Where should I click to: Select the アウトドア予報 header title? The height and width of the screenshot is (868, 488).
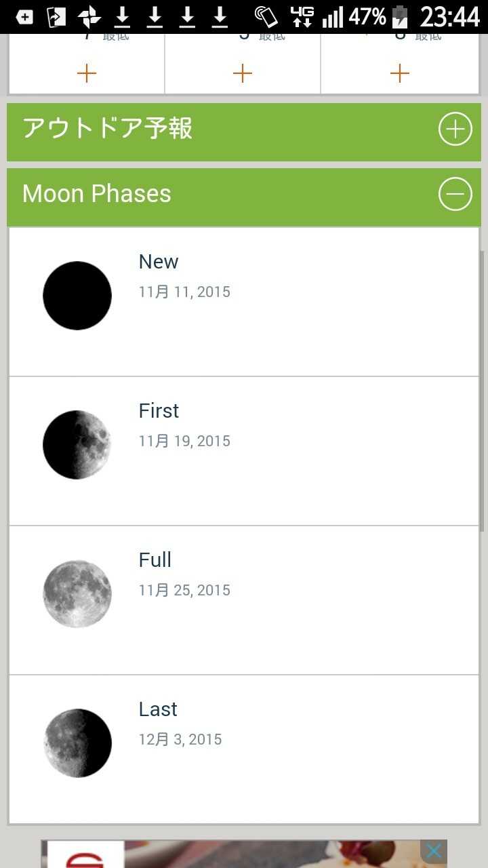pos(107,128)
